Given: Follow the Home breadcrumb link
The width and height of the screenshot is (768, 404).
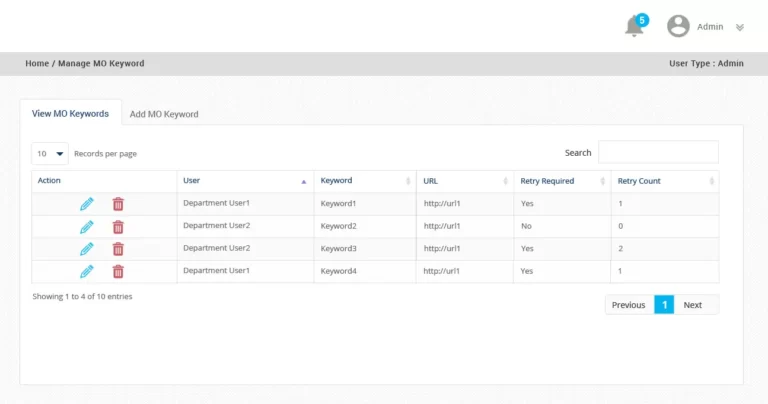Looking at the screenshot, I should [x=37, y=63].
